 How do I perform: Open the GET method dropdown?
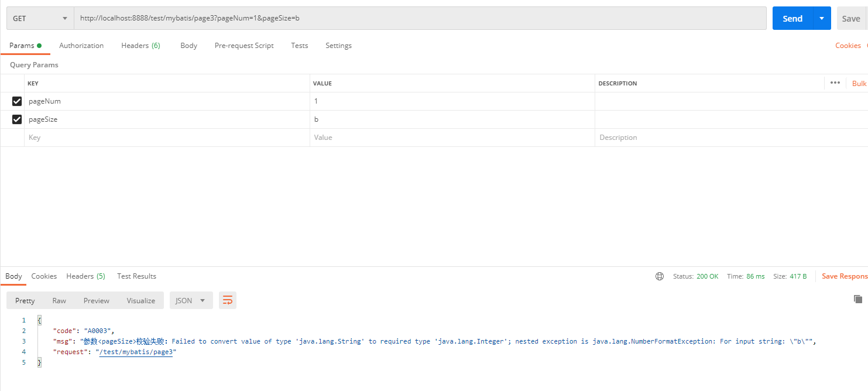coord(40,18)
